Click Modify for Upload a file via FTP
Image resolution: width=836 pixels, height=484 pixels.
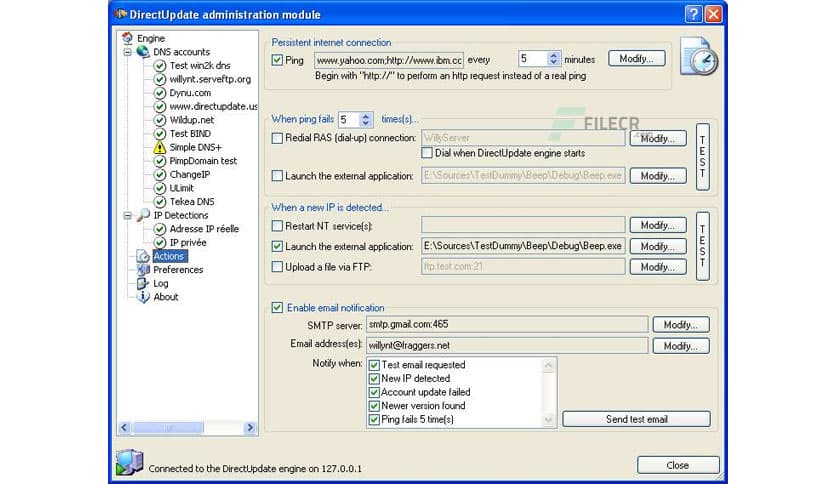coord(658,267)
